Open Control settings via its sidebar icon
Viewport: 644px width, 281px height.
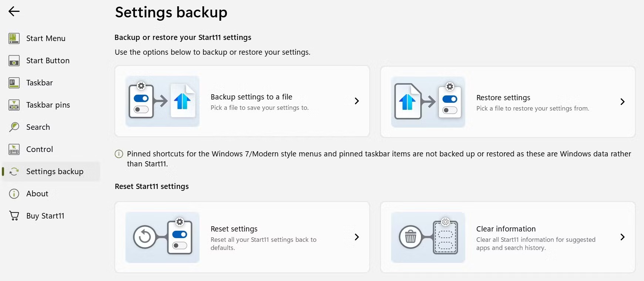click(13, 149)
